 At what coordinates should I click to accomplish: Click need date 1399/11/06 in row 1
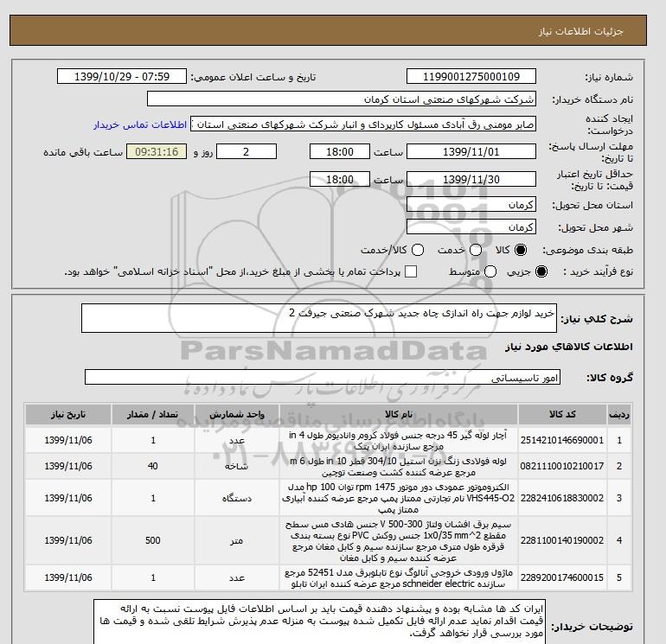tap(68, 441)
